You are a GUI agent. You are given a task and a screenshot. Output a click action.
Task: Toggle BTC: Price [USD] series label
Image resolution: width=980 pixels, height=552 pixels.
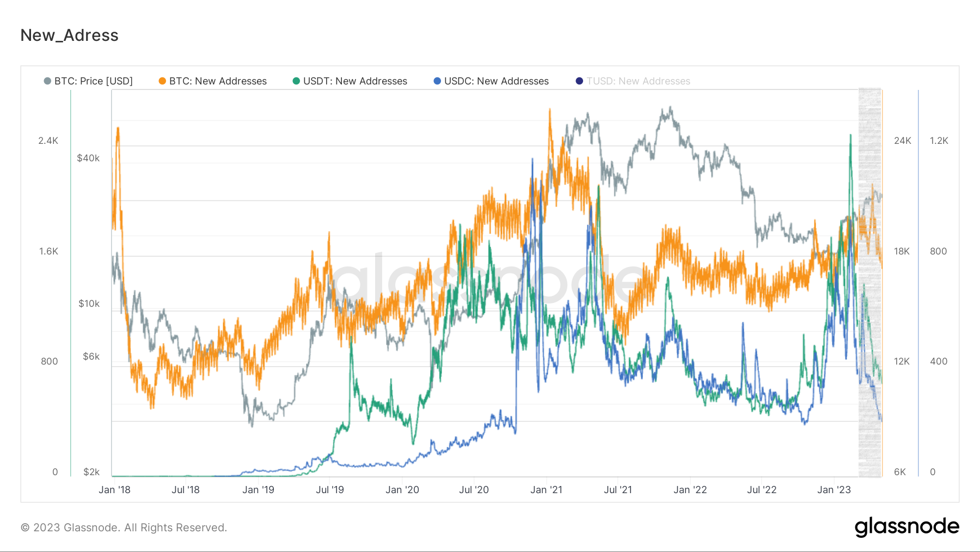click(94, 81)
